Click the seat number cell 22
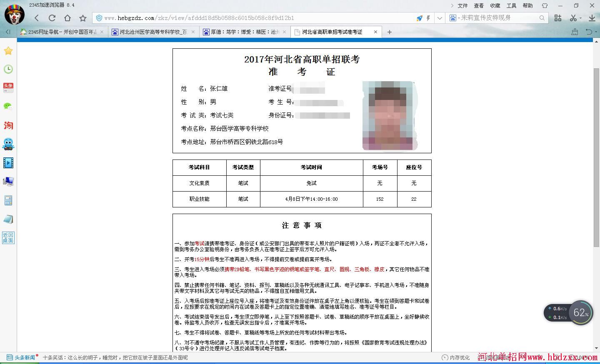This screenshot has height=364, width=600. point(414,199)
